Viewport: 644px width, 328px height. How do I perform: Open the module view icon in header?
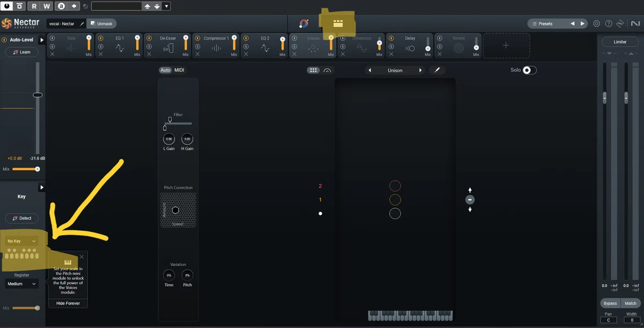[x=338, y=24]
